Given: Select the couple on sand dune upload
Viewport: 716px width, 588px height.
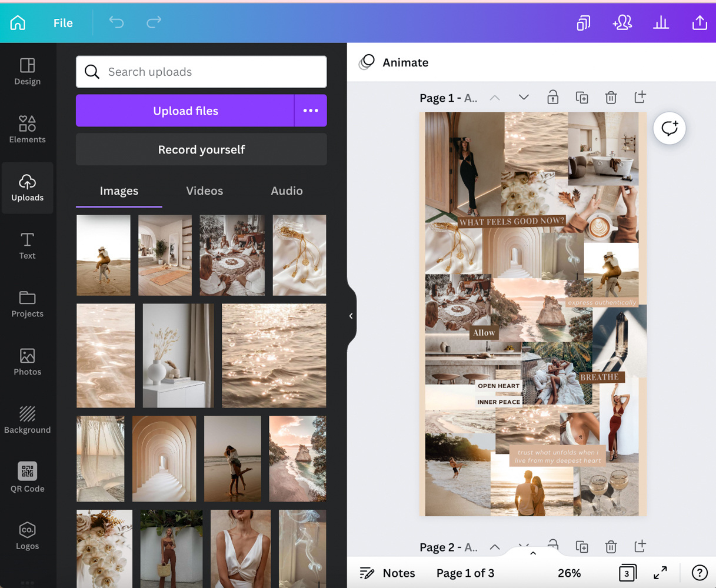Looking at the screenshot, I should [104, 255].
